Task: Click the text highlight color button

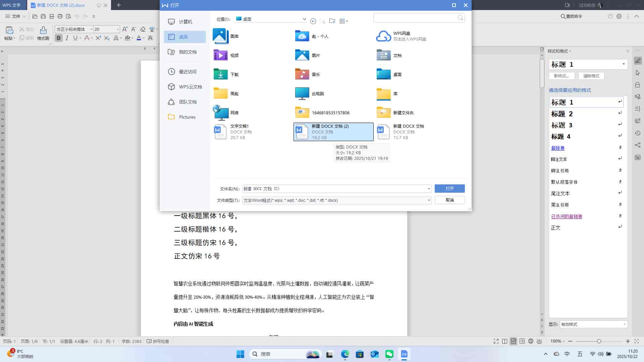Action: click(127, 38)
